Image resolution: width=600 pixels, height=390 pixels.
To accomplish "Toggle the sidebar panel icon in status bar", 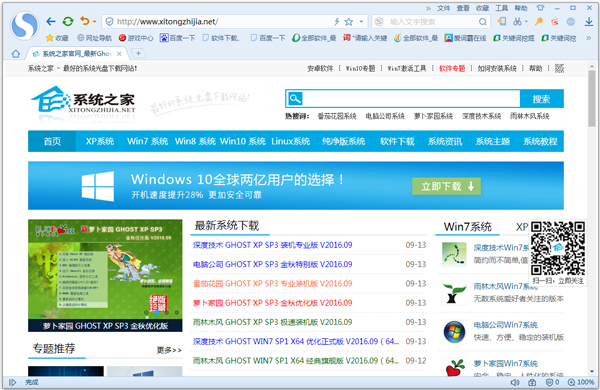I will tap(12, 382).
